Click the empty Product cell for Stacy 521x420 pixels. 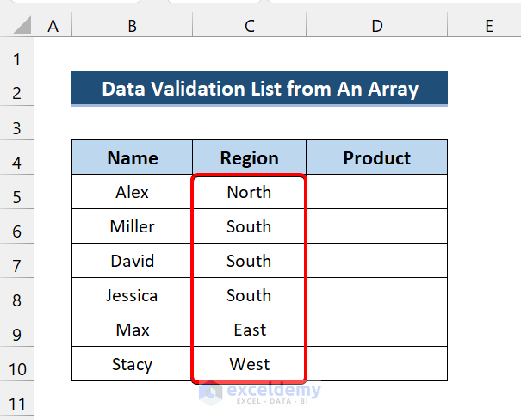coord(376,364)
